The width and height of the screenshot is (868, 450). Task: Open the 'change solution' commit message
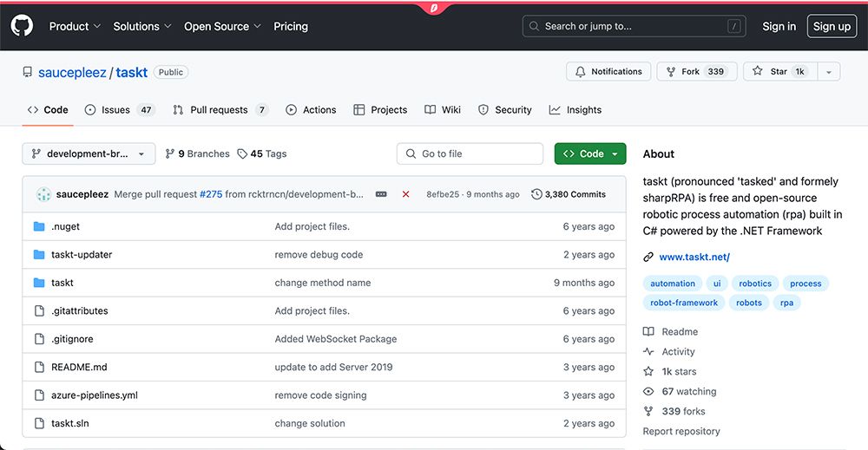[x=310, y=423]
